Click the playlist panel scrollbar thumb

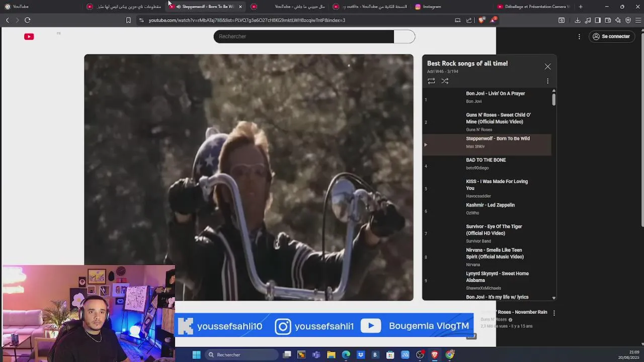tap(554, 99)
